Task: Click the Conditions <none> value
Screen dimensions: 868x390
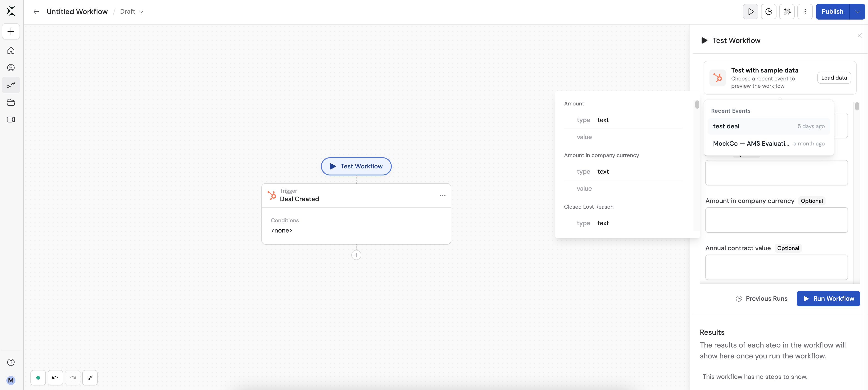Action: click(282, 230)
